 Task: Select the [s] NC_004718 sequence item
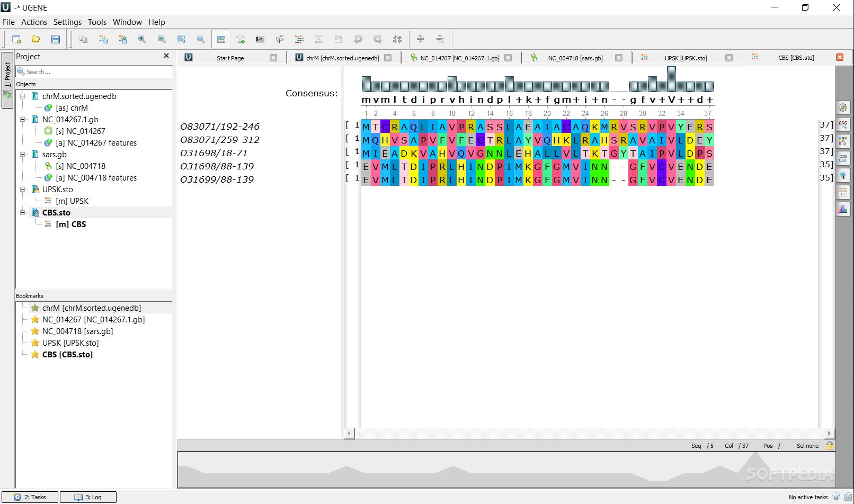81,166
